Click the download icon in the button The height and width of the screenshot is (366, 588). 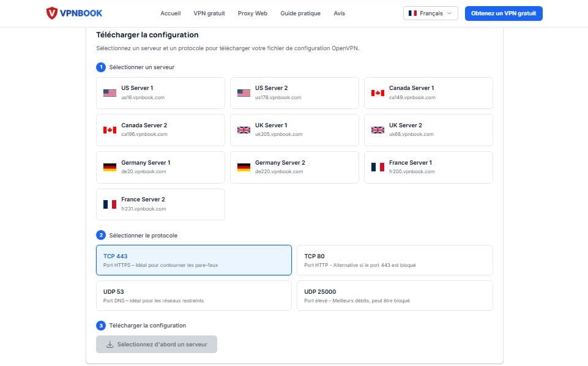coord(110,344)
